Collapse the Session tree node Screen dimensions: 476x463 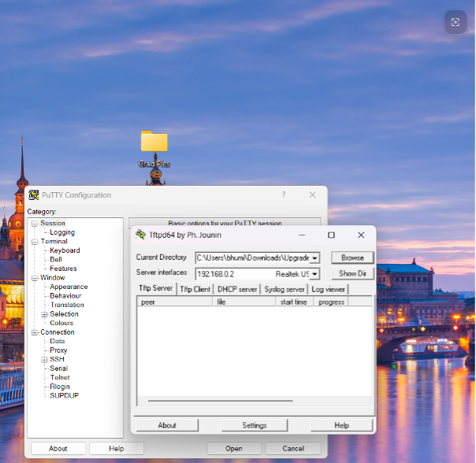[35, 224]
